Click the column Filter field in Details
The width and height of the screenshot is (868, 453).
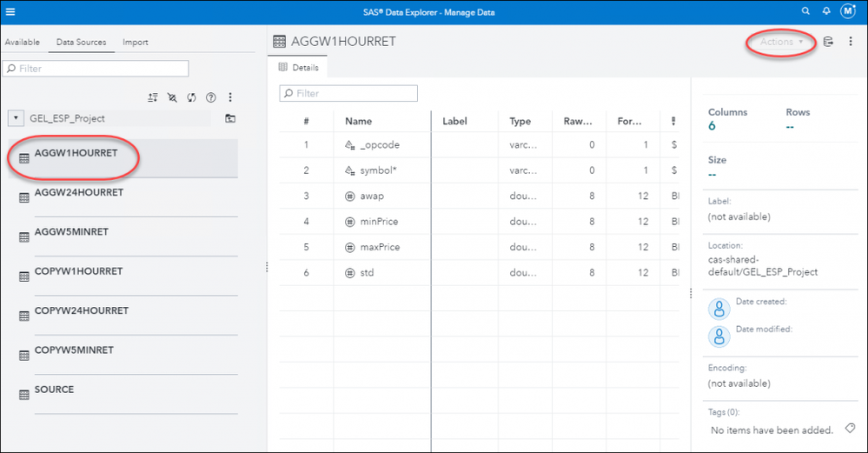[x=348, y=94]
